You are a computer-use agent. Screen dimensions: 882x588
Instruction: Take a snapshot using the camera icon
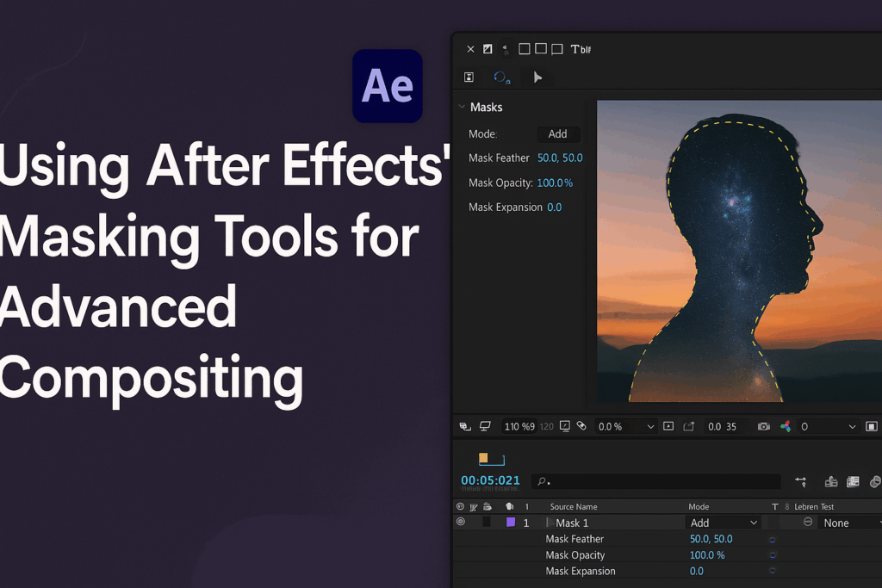(x=762, y=426)
